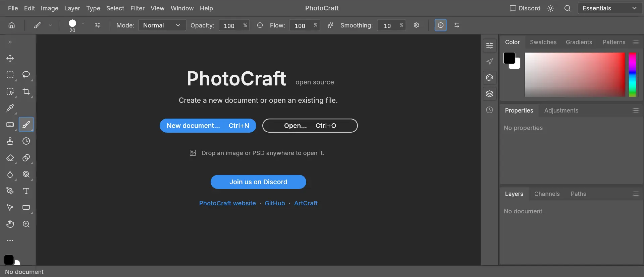Select the Brush tool in toolbox
Image resolution: width=644 pixels, height=277 pixels.
(x=26, y=125)
